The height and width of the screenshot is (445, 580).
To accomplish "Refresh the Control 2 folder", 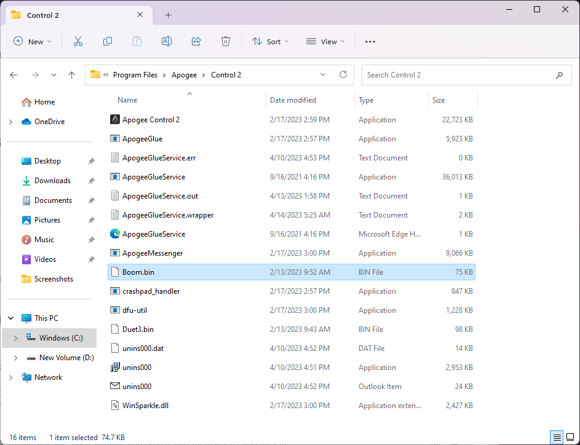I will (343, 75).
